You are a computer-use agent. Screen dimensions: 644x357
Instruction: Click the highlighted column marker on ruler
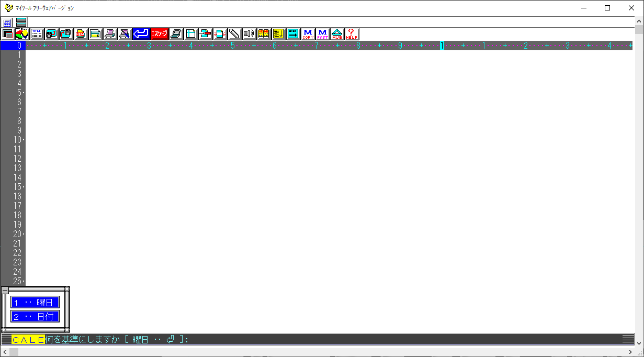(x=442, y=46)
